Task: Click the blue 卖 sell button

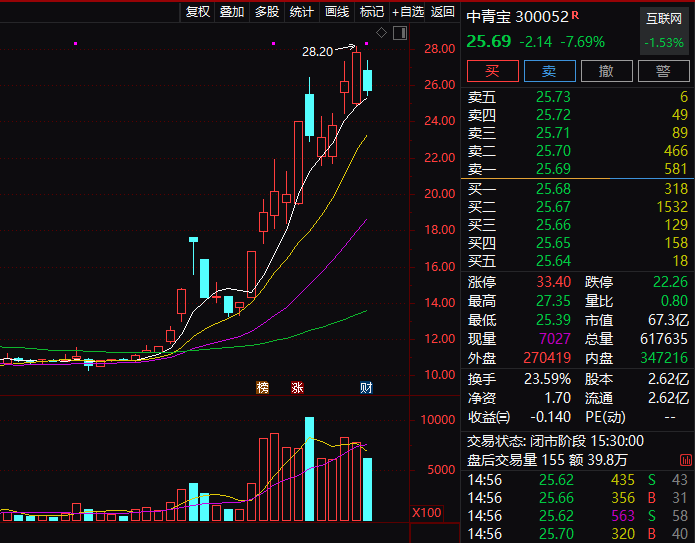Action: pos(549,71)
